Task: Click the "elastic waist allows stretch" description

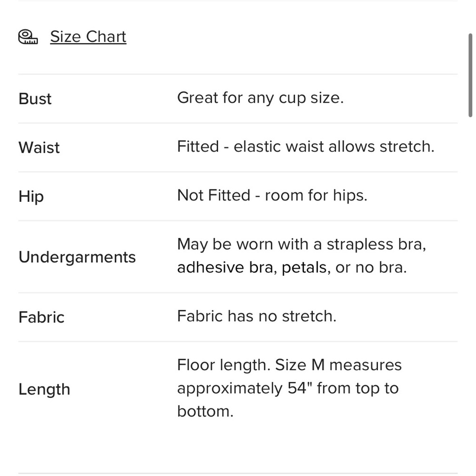Action: pos(334,147)
